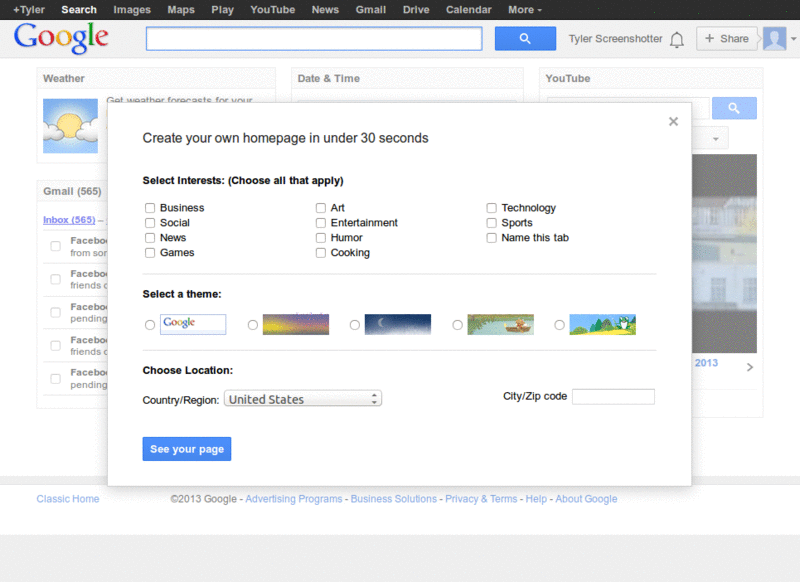Viewport: 800px width, 582px height.
Task: Check the Games interest
Action: (150, 252)
